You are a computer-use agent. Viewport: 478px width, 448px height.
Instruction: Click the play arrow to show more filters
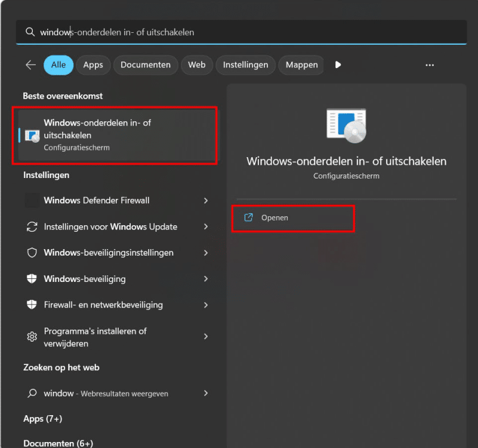point(338,65)
